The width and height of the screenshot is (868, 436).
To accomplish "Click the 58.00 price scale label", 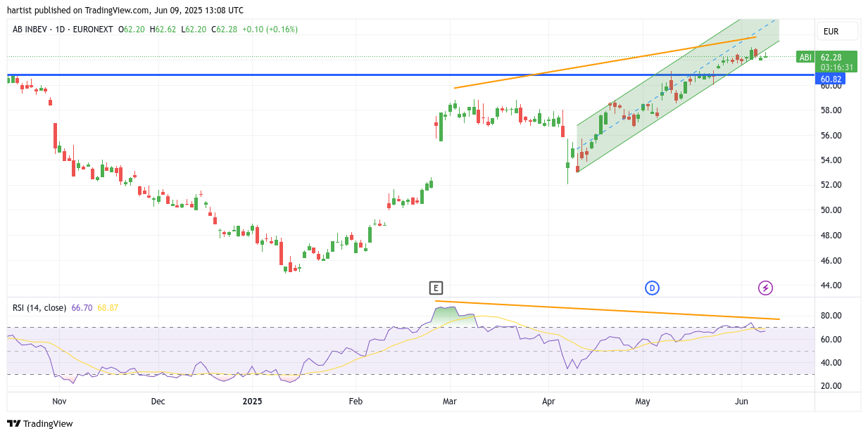I will pos(831,110).
